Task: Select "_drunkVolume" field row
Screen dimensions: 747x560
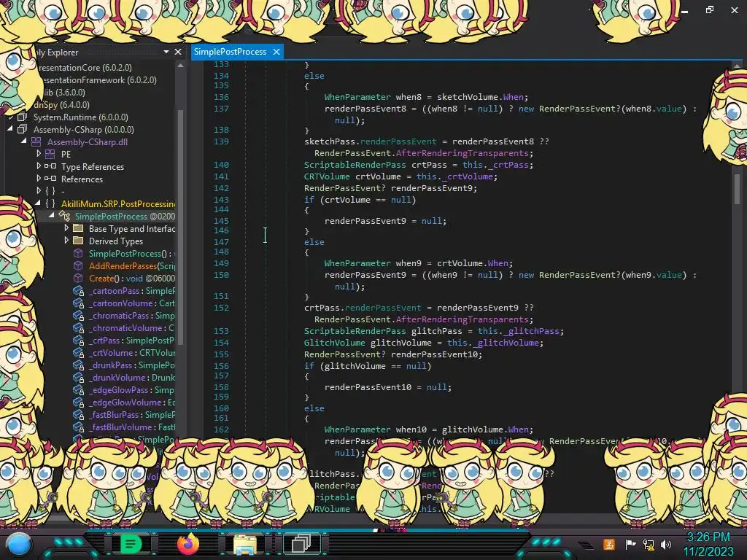Action: [131, 378]
